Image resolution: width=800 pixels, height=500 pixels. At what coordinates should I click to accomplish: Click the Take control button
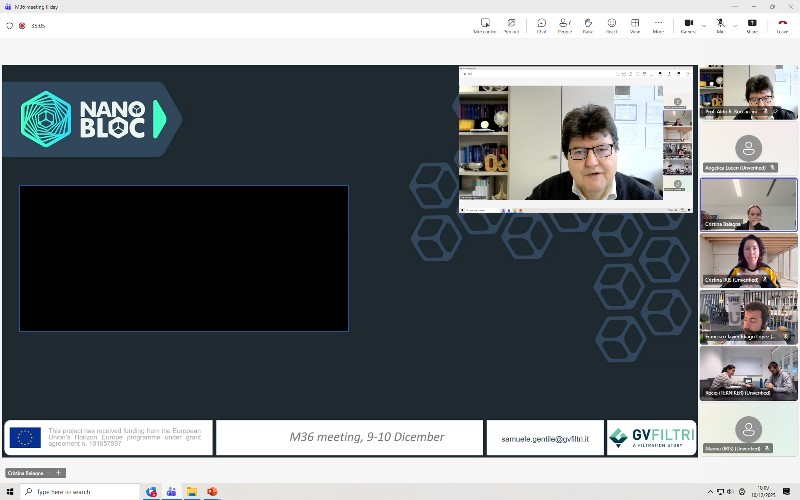pos(485,25)
